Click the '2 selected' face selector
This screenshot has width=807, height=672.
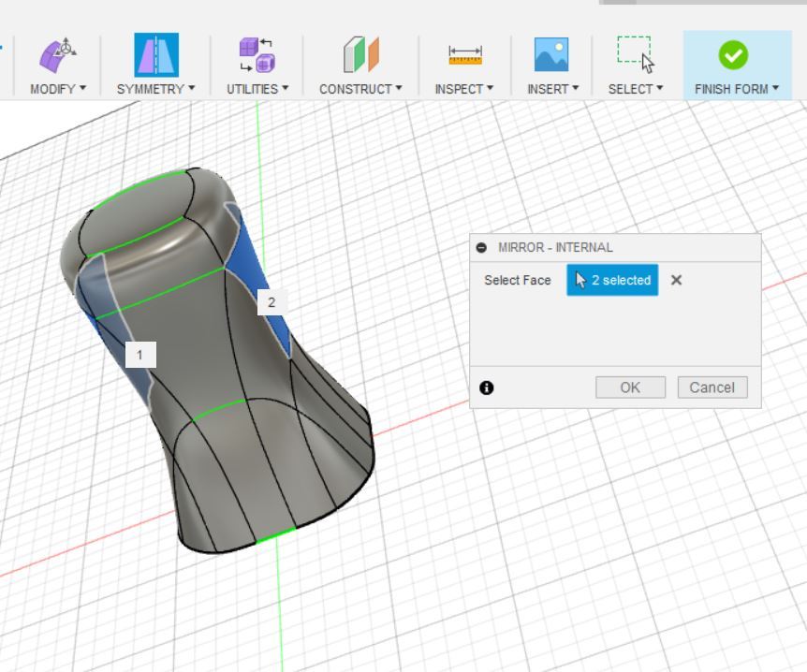tap(612, 280)
